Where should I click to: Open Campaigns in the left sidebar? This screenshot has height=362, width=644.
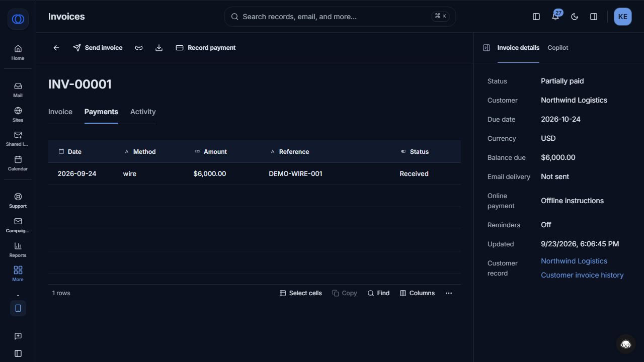[18, 225]
